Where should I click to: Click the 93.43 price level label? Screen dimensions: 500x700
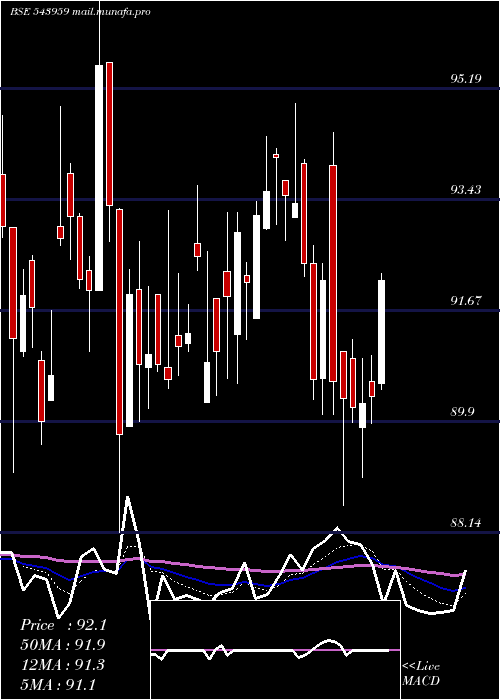point(466,190)
